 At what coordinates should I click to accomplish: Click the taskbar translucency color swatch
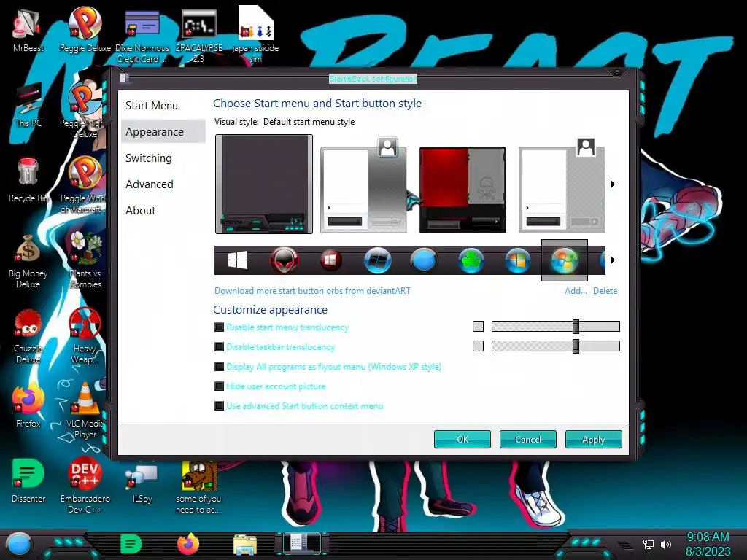pyautogui.click(x=479, y=346)
